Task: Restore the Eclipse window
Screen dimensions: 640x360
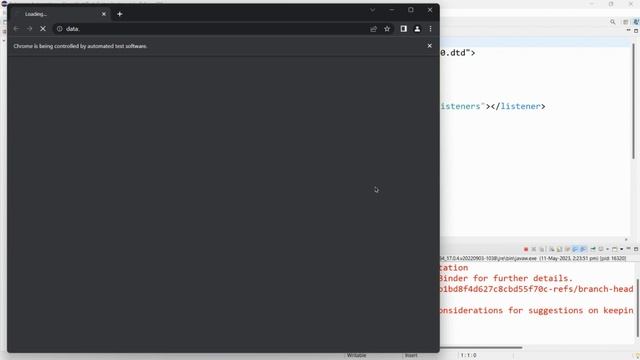Action: (x=611, y=4)
